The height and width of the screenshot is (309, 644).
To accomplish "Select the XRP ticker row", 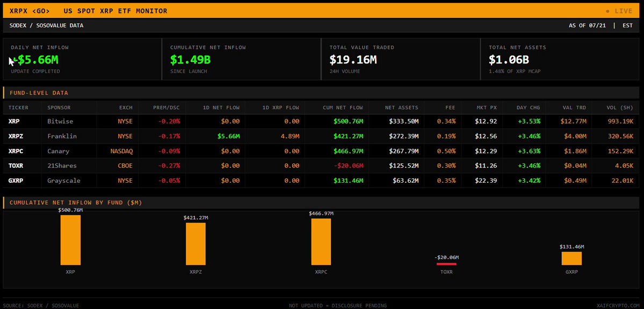I will click(321, 121).
